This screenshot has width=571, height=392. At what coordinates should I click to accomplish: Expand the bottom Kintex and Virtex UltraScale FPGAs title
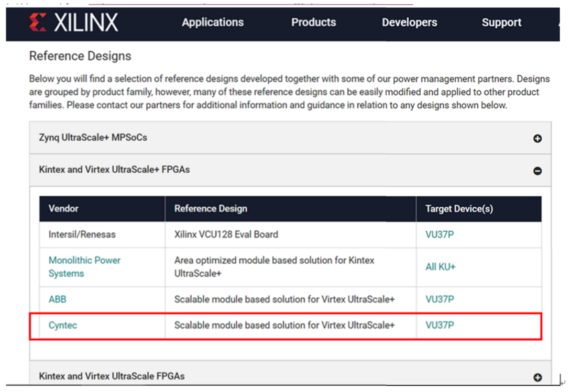tap(112, 376)
